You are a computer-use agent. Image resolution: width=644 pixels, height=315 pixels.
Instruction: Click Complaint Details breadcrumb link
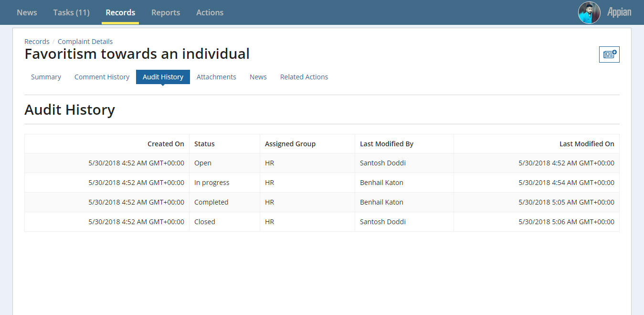coord(85,42)
